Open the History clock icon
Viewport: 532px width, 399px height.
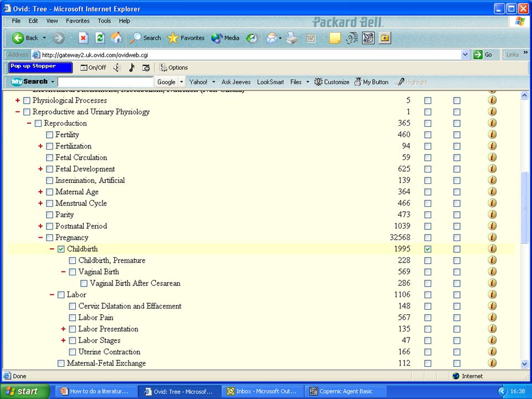[252, 38]
